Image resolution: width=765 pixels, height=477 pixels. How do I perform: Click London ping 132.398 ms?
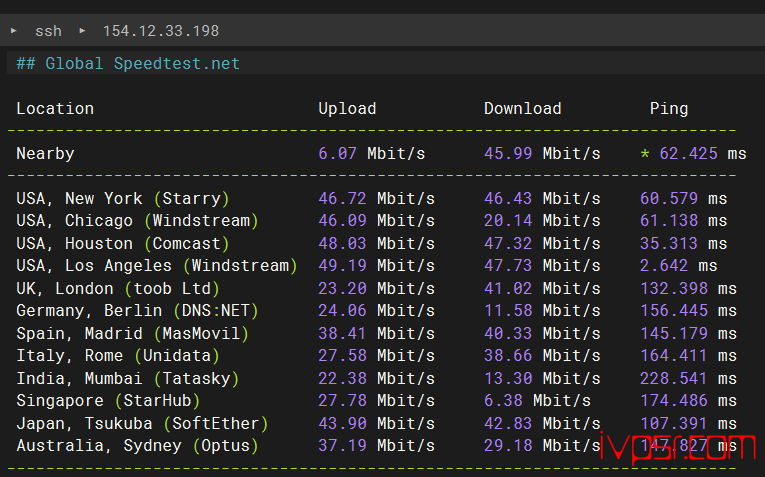(x=688, y=288)
